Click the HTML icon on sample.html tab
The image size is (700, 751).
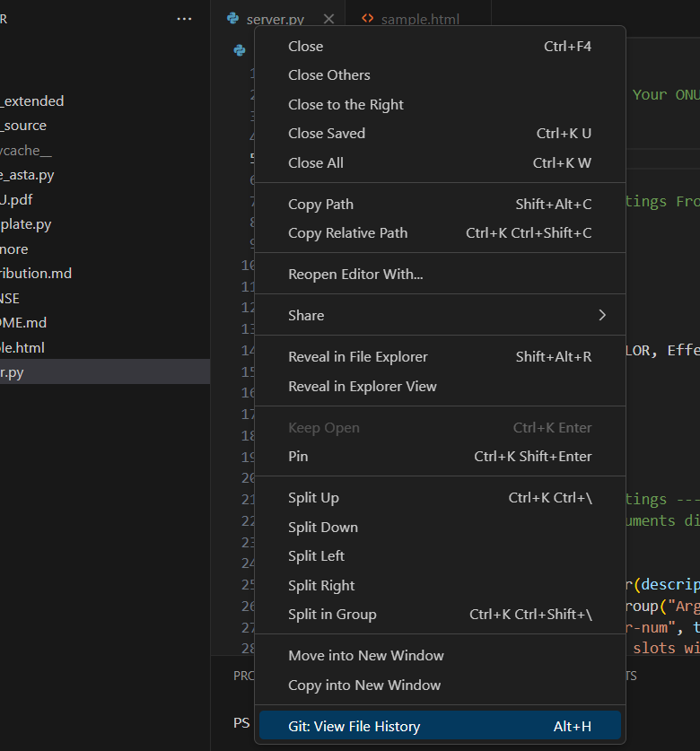coord(367,18)
